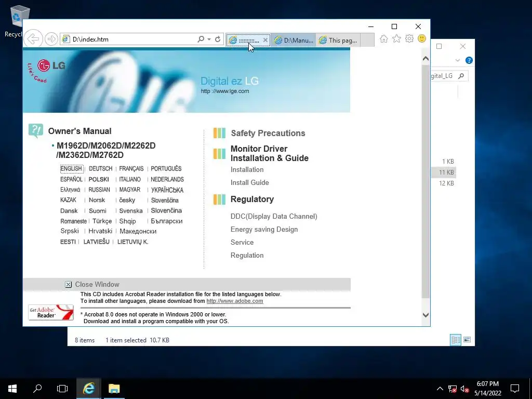The height and width of the screenshot is (399, 532).
Task: Open Help icon in File Explorer window
Action: (469, 60)
